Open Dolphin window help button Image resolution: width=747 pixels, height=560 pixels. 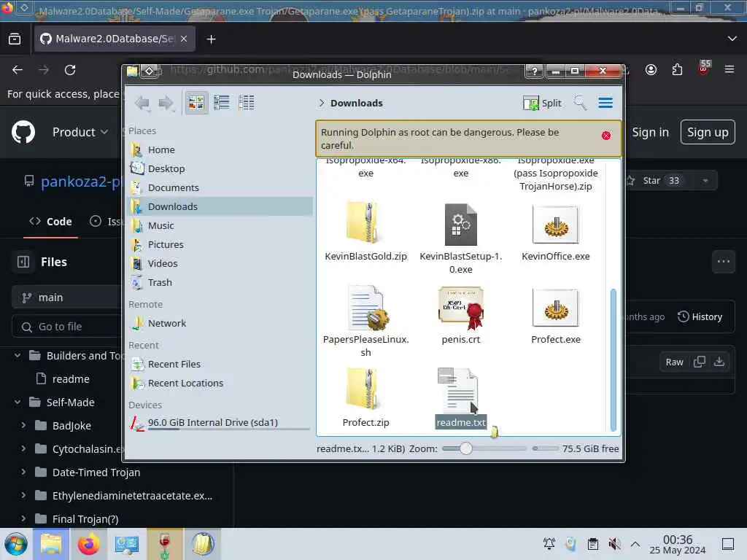(535, 71)
